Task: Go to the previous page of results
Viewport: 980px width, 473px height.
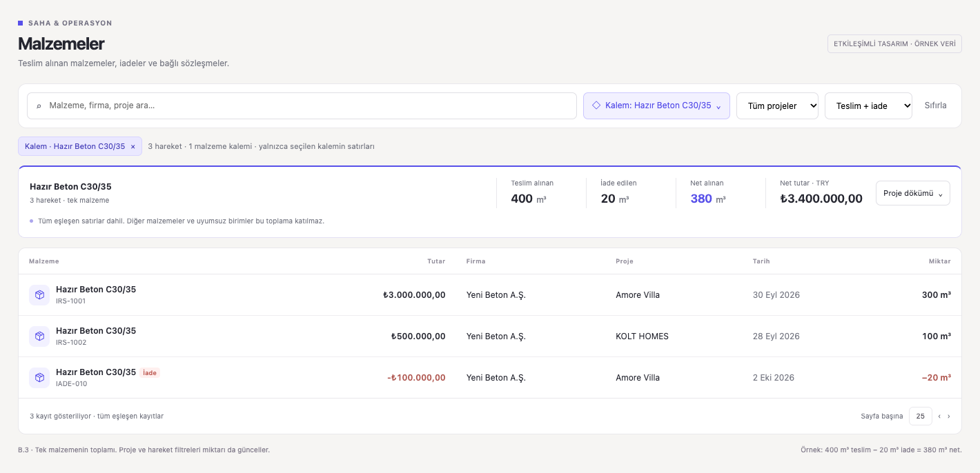Action: coord(939,416)
